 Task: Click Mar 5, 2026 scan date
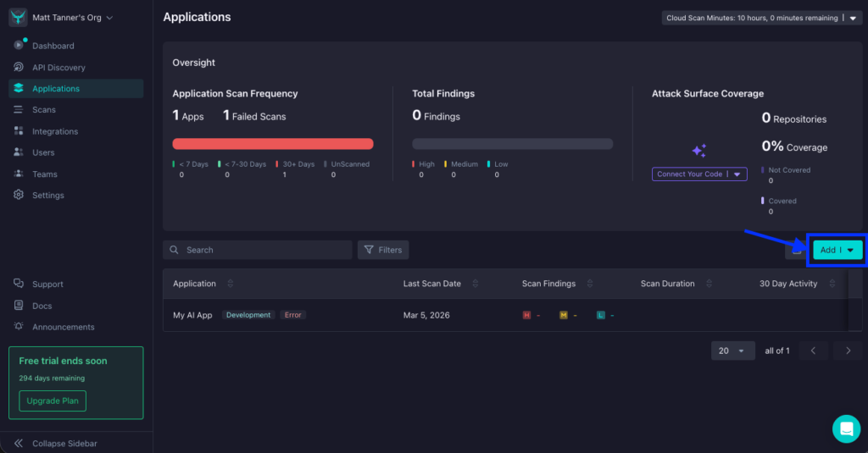tap(426, 315)
